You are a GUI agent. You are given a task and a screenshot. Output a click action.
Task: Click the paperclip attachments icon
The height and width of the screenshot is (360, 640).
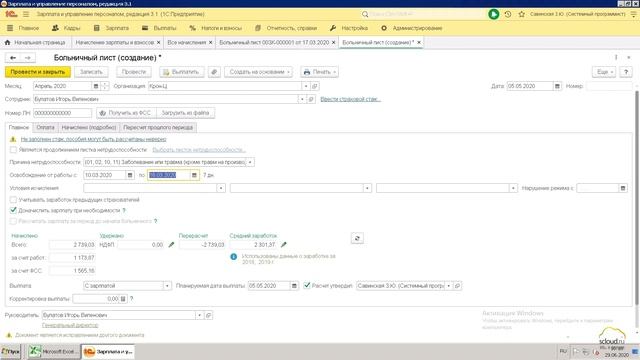214,72
